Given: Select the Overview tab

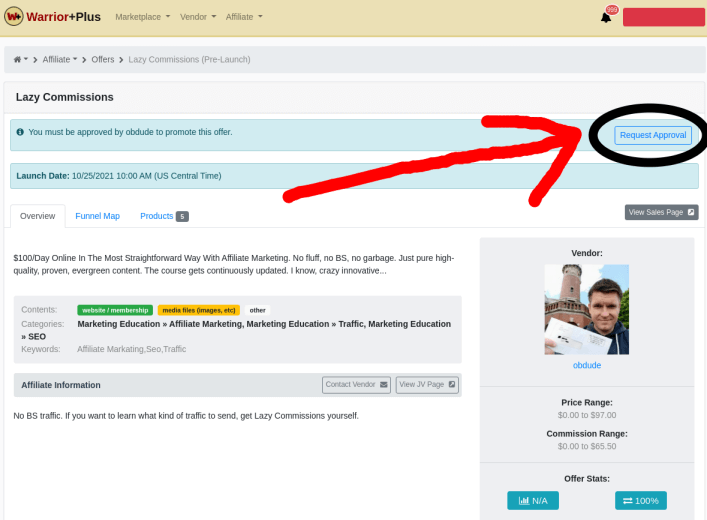Looking at the screenshot, I should click(x=37, y=216).
